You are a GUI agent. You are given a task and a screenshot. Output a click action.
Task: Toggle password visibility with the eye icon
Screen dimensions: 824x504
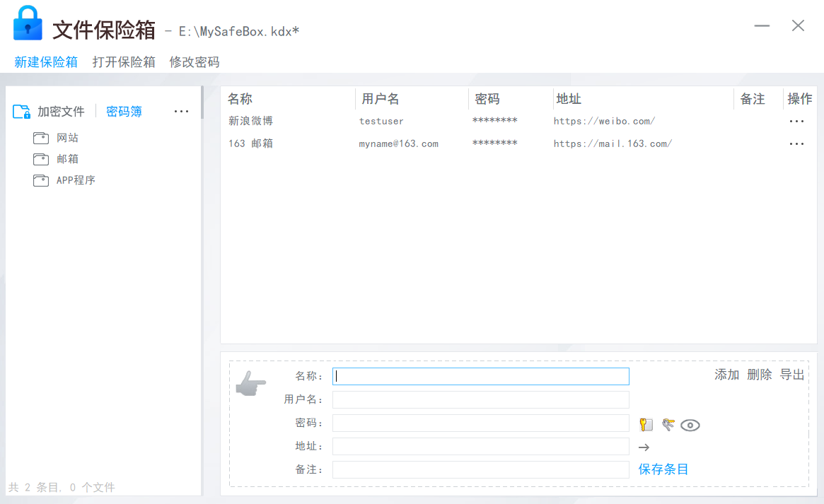(x=690, y=425)
